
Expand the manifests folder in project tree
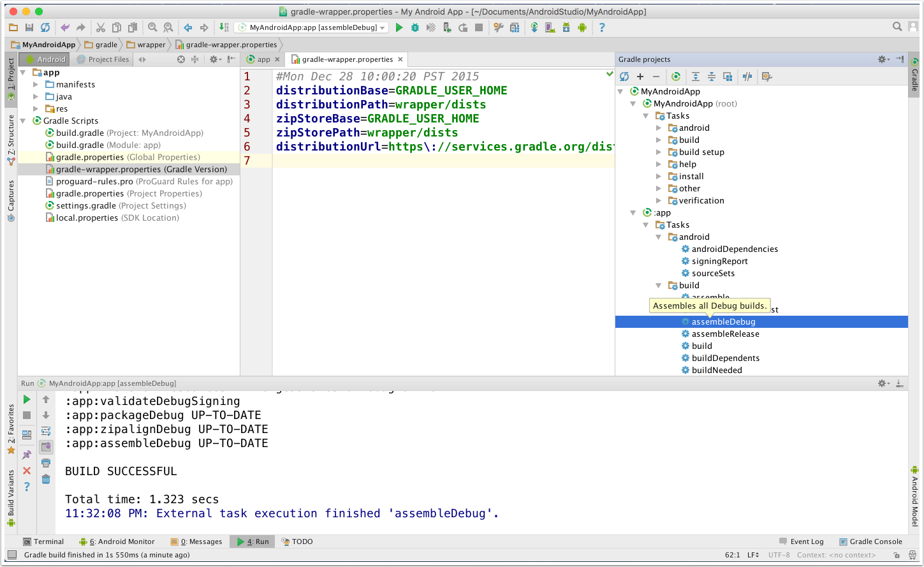click(36, 84)
